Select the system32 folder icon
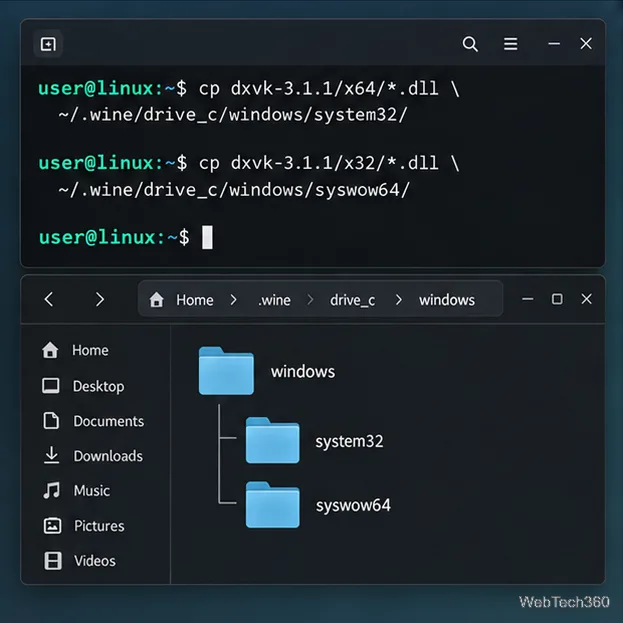Viewport: 623px width, 623px height. coord(273,440)
